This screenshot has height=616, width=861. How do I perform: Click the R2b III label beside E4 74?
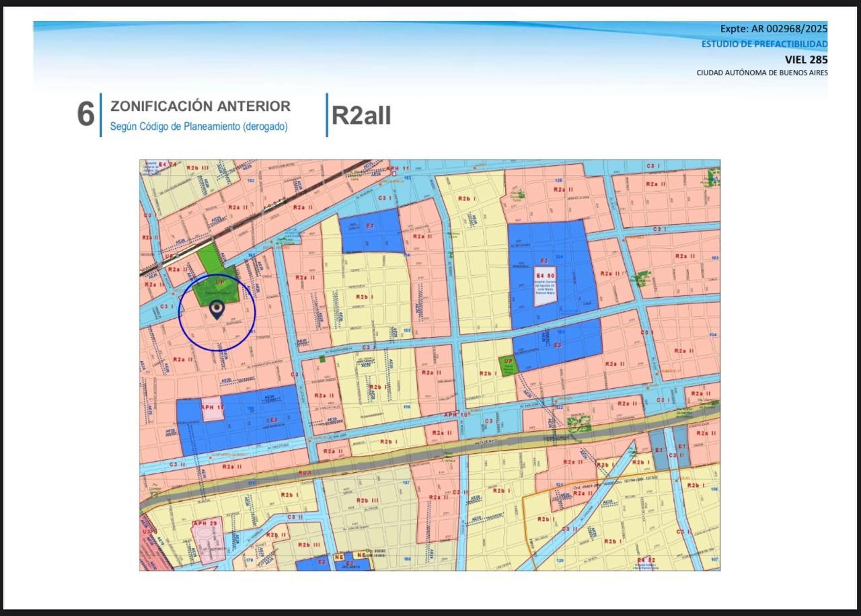click(198, 167)
